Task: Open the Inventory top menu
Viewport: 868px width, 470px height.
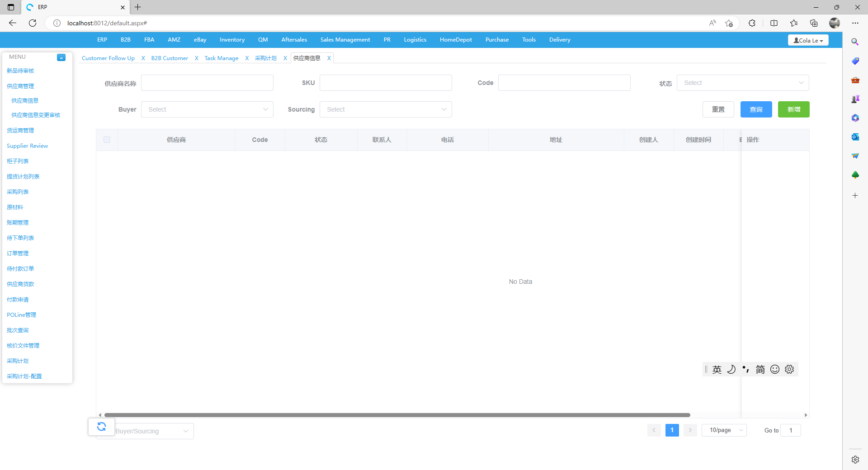Action: [x=232, y=40]
